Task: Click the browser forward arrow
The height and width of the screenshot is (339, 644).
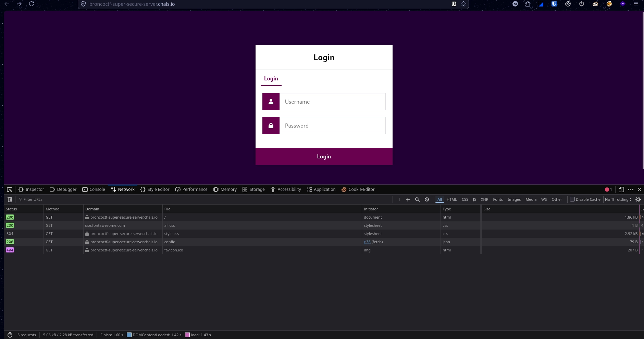Action: click(x=19, y=4)
